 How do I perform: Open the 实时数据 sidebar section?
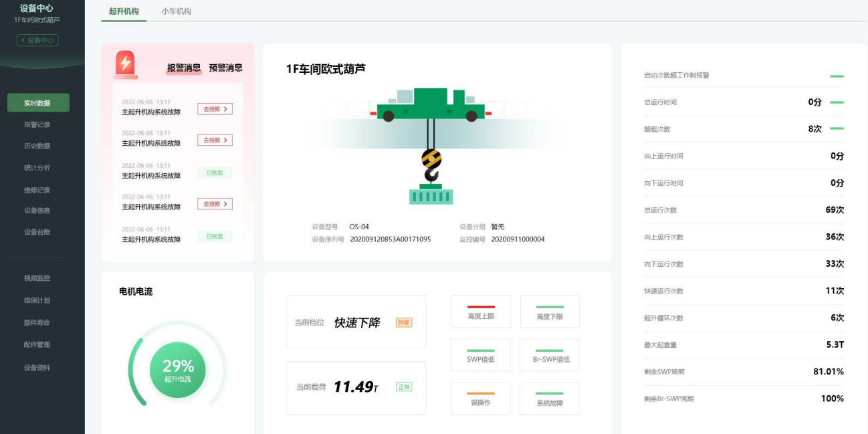(38, 102)
